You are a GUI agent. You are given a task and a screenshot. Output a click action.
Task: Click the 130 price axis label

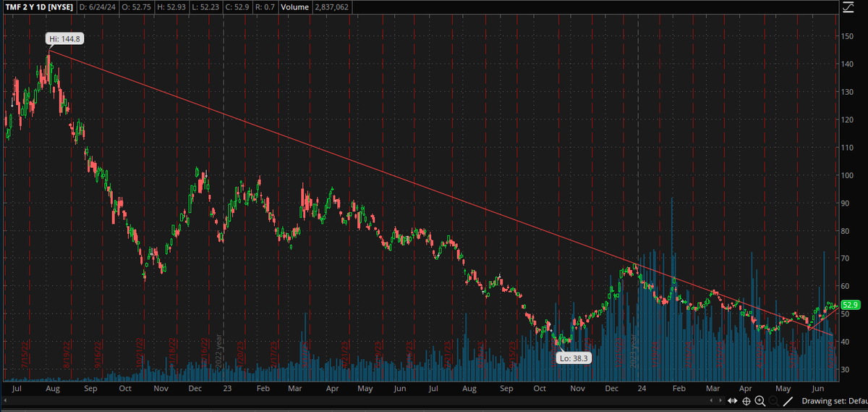tap(848, 92)
